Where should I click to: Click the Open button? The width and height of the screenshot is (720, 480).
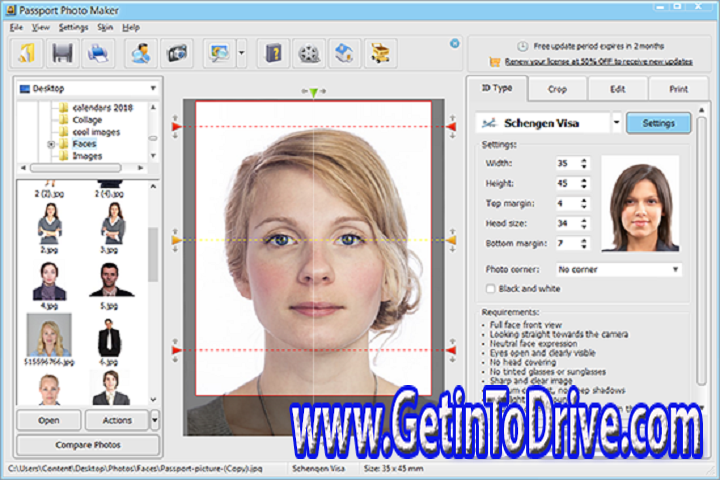point(49,420)
